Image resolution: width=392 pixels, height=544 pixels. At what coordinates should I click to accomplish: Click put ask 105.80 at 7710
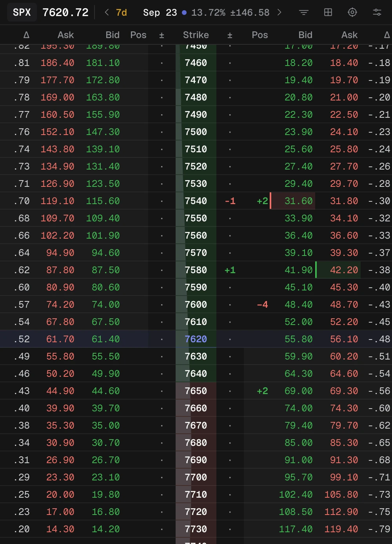(x=341, y=495)
